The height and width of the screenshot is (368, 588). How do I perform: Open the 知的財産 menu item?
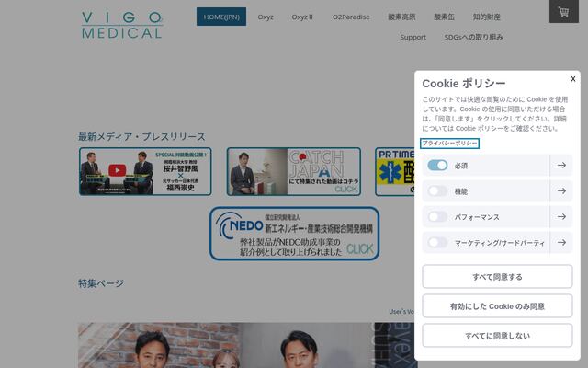click(x=486, y=17)
